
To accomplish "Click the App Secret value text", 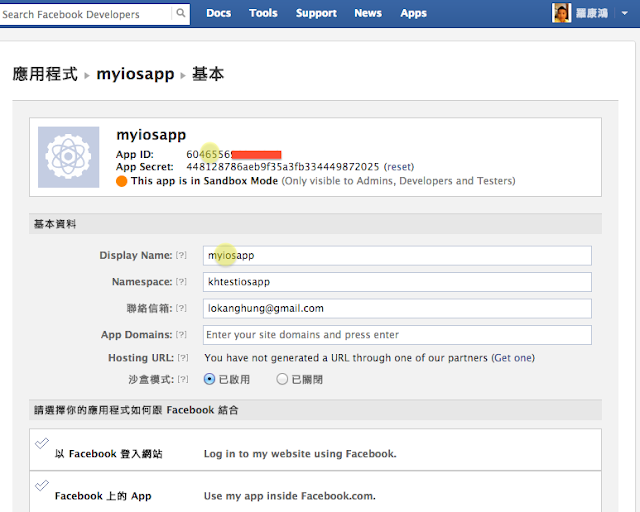I will pos(283,167).
